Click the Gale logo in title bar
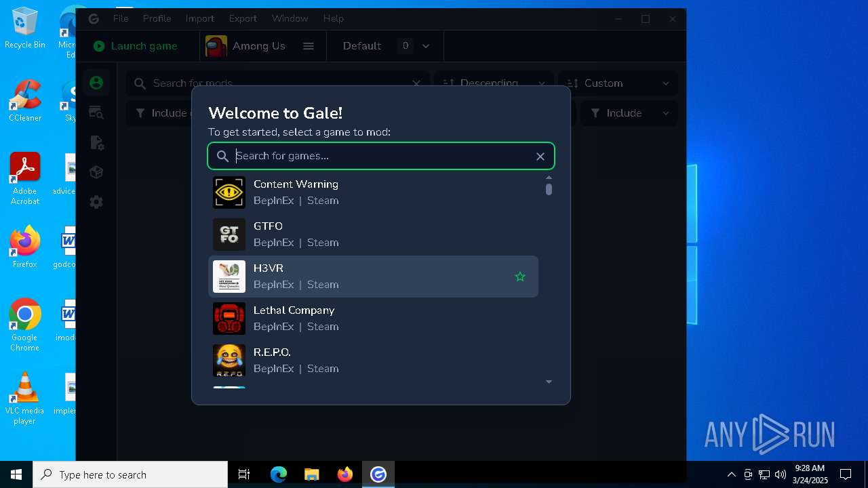The image size is (868, 488). 94,19
